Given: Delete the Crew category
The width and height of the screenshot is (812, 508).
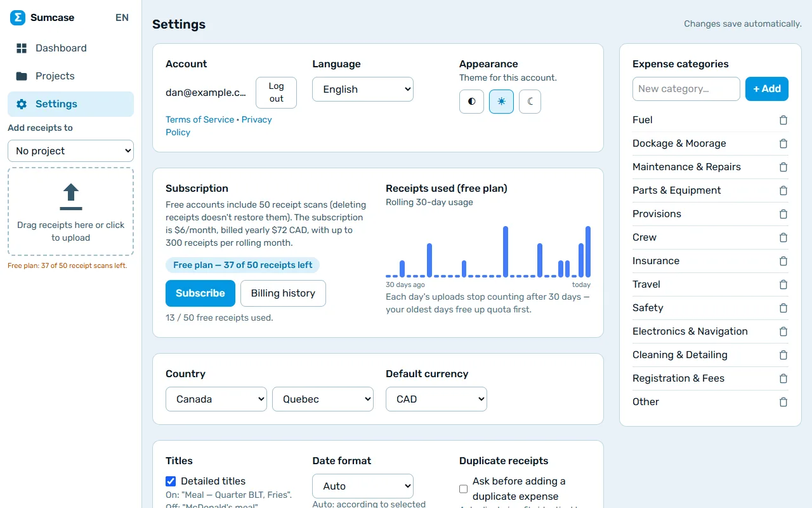Looking at the screenshot, I should [x=783, y=237].
